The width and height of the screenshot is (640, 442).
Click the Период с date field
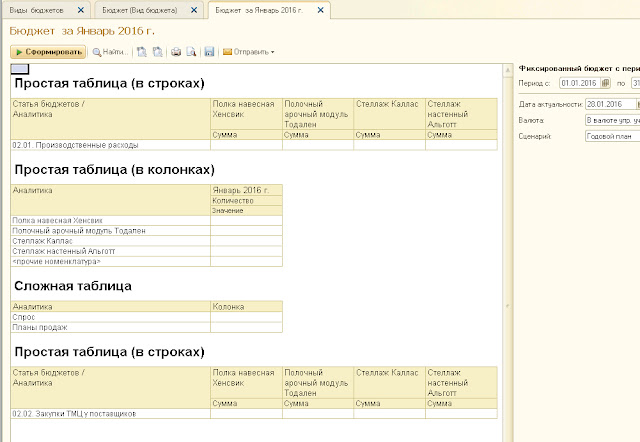pyautogui.click(x=579, y=83)
